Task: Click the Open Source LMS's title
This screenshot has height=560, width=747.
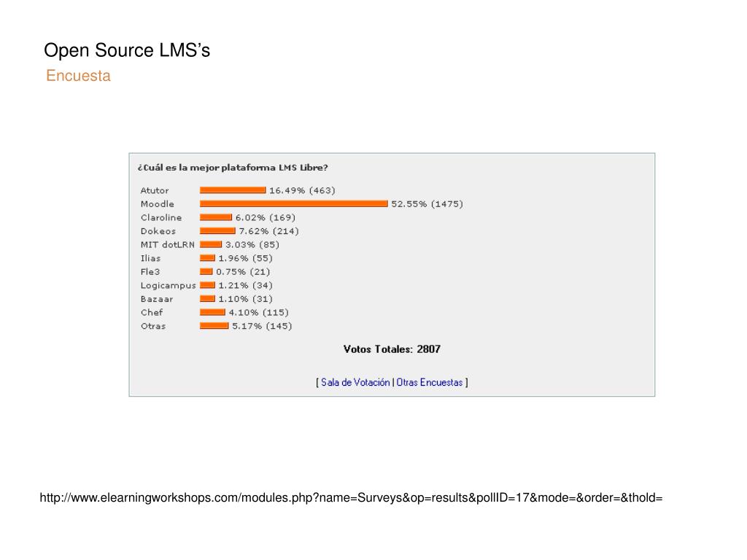Action: click(127, 50)
